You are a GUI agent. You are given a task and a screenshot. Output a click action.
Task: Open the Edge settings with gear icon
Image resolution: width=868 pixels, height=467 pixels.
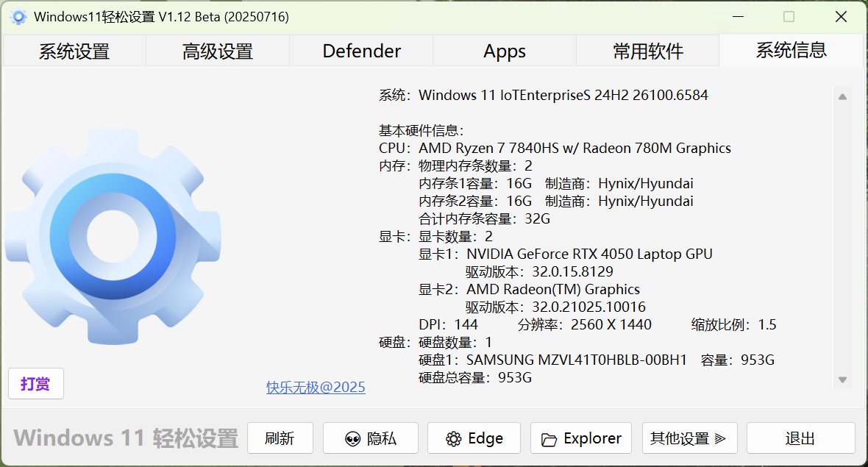(x=474, y=438)
